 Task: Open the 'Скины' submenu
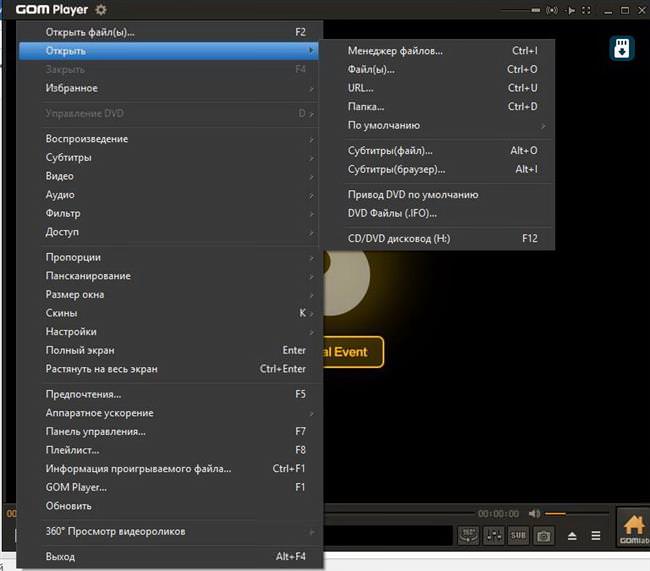click(x=169, y=313)
